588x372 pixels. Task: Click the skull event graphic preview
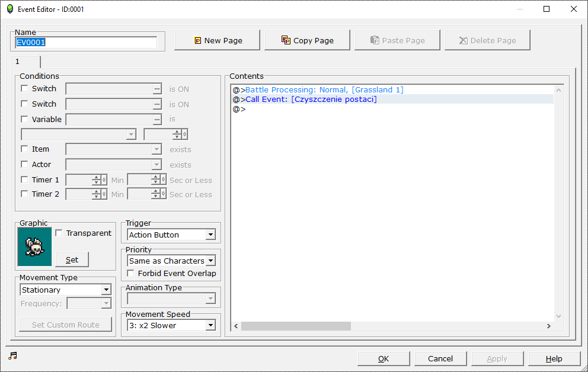(x=34, y=247)
